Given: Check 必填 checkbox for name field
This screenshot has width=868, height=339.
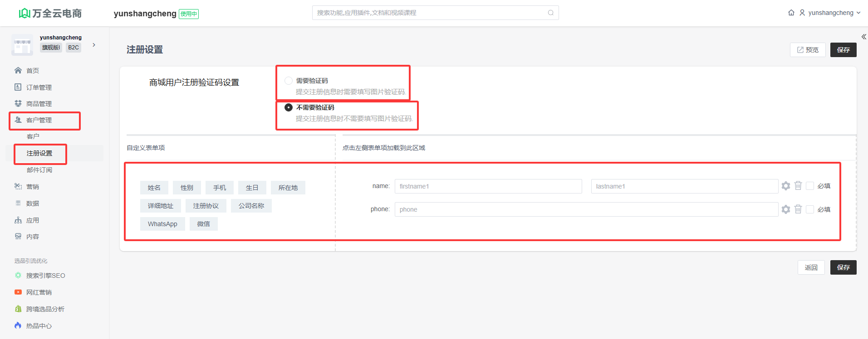Looking at the screenshot, I should [x=810, y=186].
